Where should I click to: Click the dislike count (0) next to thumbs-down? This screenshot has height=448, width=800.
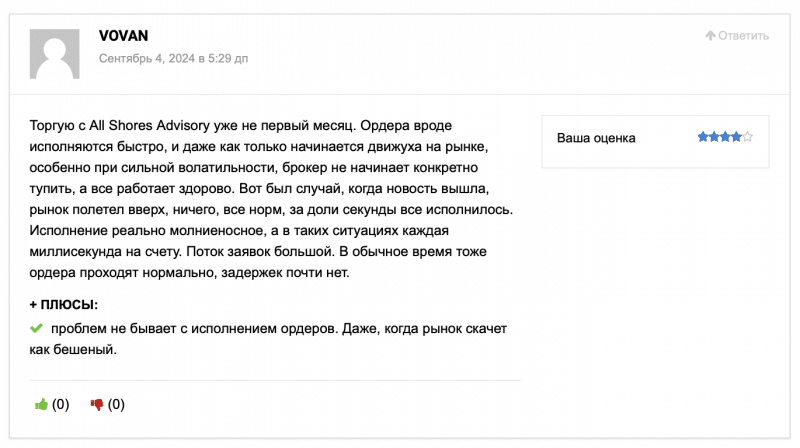click(x=116, y=404)
